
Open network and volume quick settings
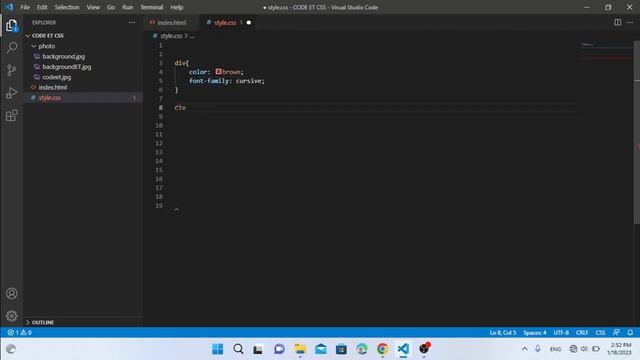pyautogui.click(x=585, y=349)
